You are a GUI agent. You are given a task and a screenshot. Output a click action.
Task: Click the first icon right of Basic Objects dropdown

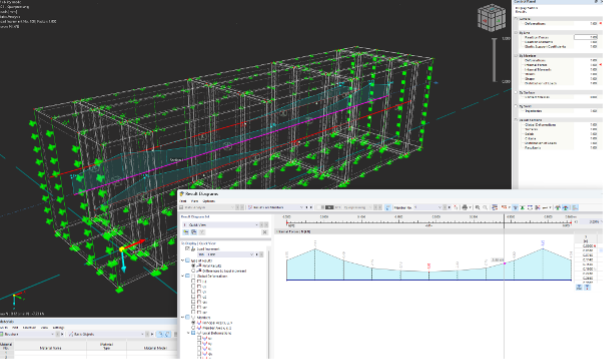tap(160, 334)
